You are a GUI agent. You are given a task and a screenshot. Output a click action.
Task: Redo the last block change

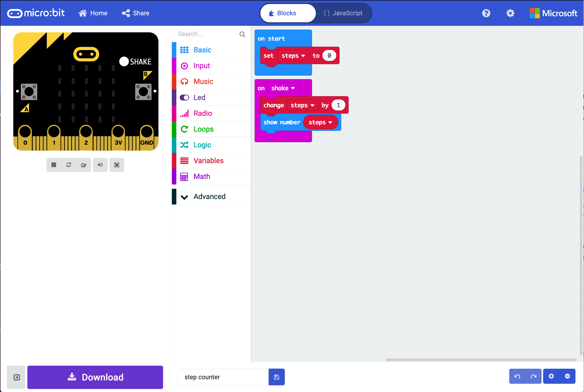pyautogui.click(x=533, y=376)
